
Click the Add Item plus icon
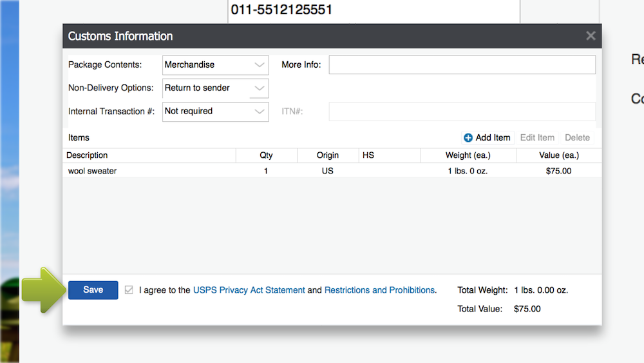[x=468, y=138]
